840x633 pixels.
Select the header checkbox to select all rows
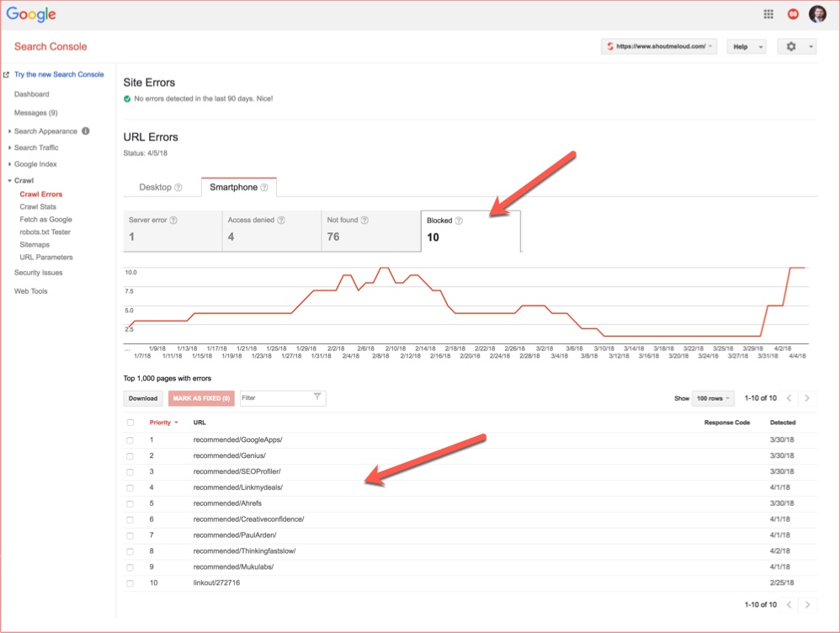[x=130, y=423]
